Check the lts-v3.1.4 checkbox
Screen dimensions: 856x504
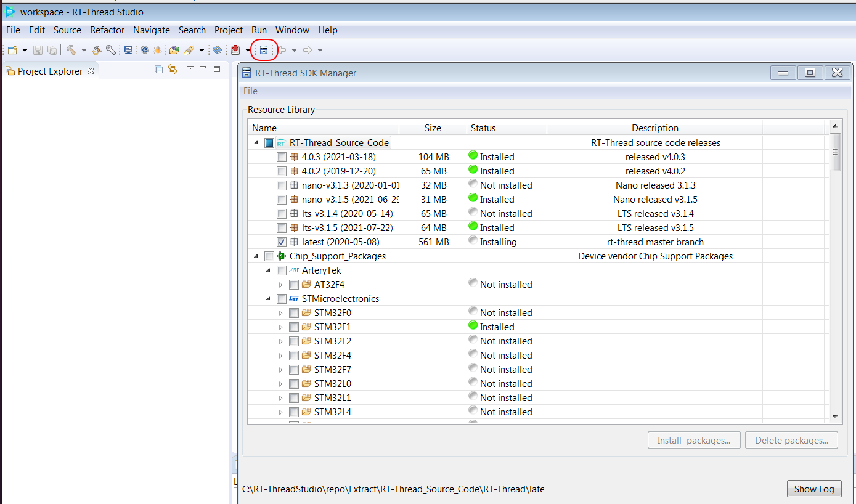click(282, 214)
